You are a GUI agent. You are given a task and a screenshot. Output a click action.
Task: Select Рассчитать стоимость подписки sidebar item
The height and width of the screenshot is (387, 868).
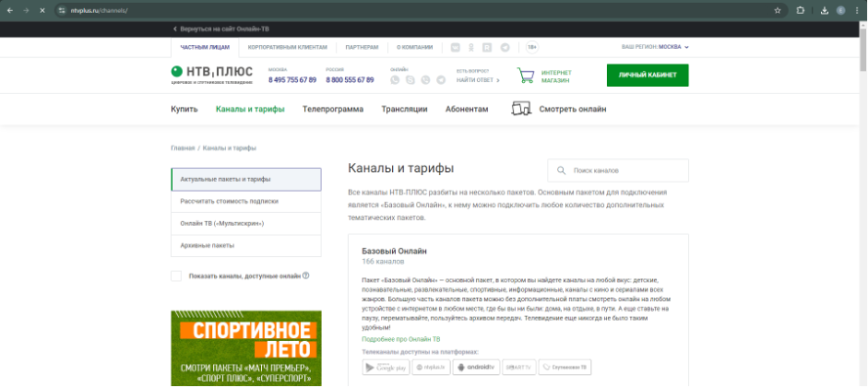(x=246, y=202)
